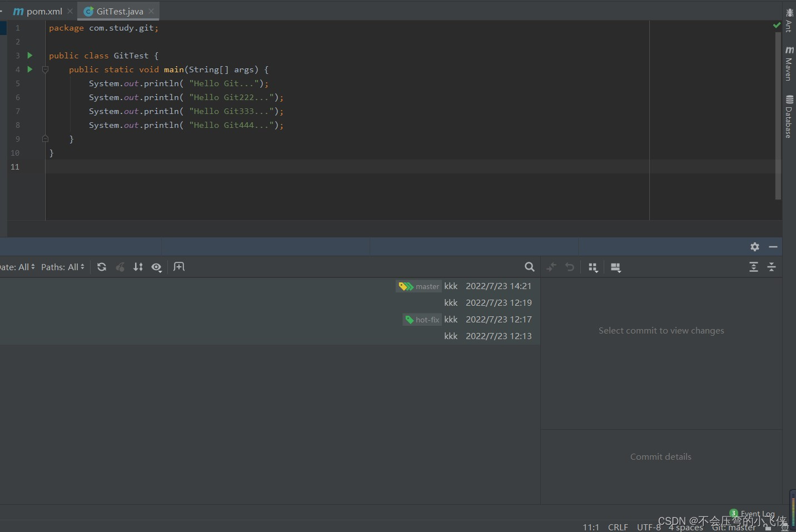796x532 pixels.
Task: Open the Date: All filter dropdown
Action: coord(17,267)
